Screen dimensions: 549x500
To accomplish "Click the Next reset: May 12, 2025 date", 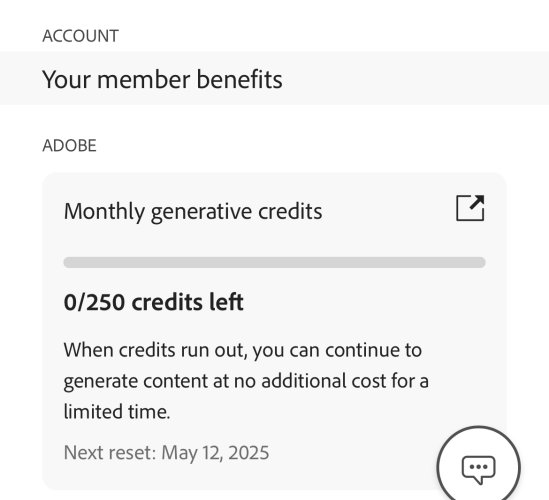I will click(166, 453).
